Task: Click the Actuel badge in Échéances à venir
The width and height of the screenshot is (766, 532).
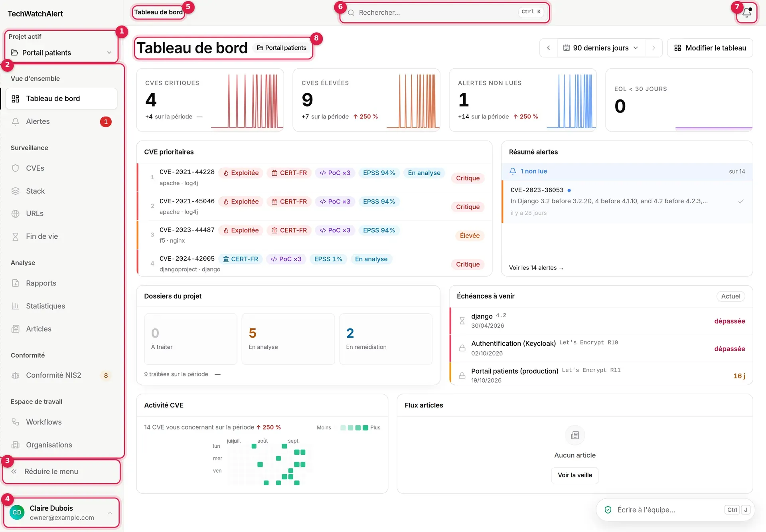Action: coord(730,296)
